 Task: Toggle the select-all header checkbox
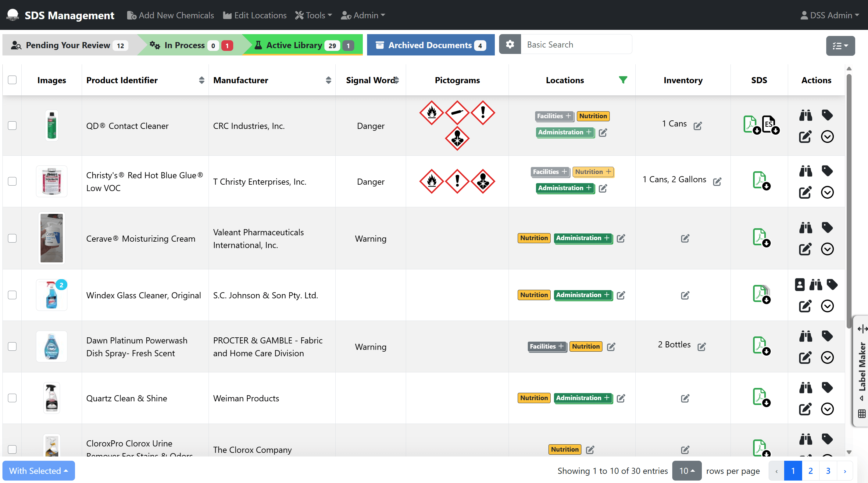(12, 80)
